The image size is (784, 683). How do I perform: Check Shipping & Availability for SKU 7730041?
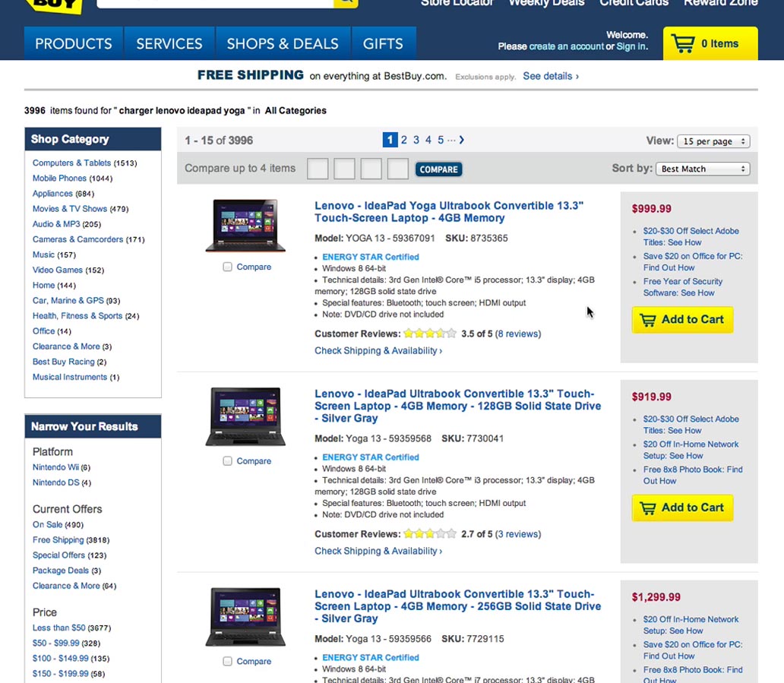point(378,551)
